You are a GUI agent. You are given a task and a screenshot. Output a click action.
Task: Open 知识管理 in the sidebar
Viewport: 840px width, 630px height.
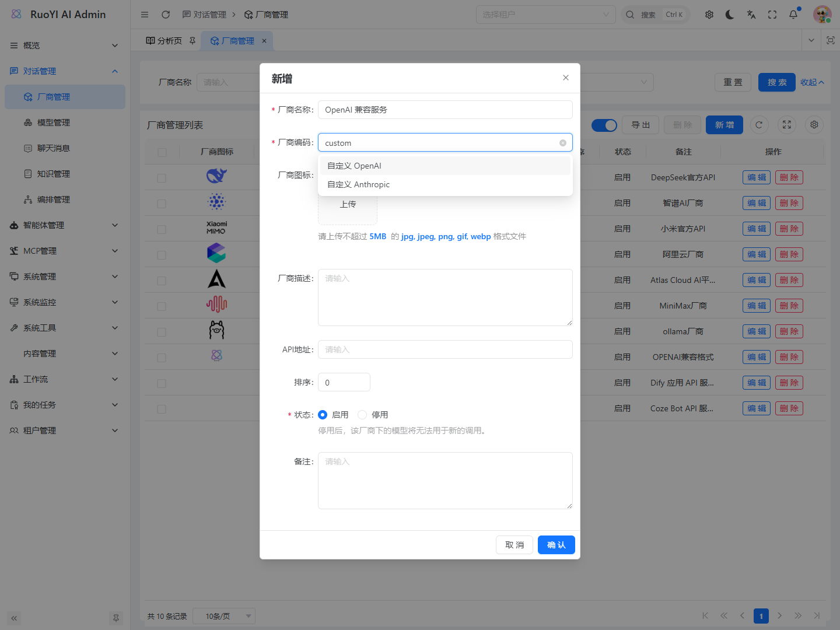tap(64, 174)
